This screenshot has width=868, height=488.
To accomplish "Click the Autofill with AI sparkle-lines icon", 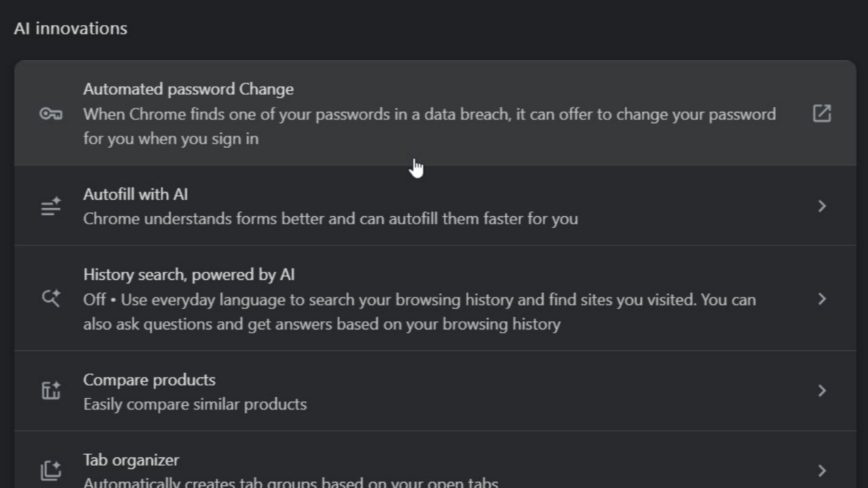I will [x=51, y=206].
